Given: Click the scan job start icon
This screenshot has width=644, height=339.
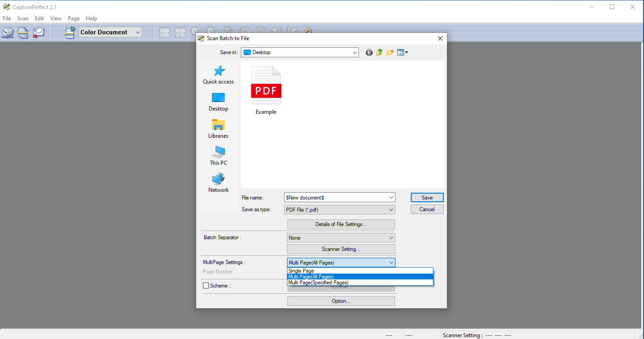Looking at the screenshot, I should click(70, 33).
